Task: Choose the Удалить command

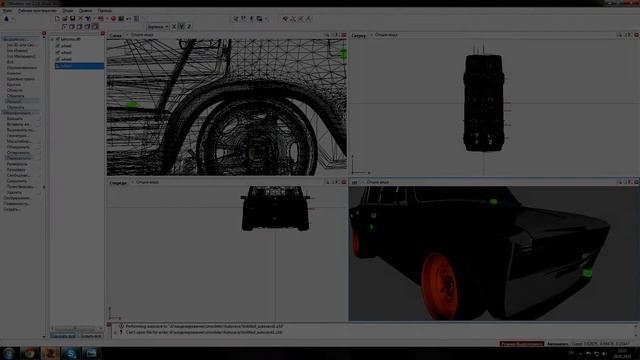Action: 14,192
